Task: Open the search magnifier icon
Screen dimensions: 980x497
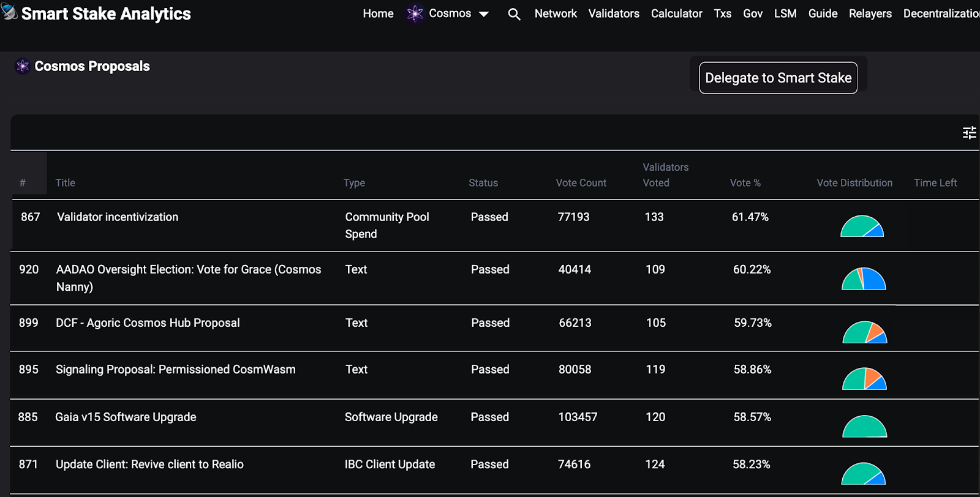Action: (x=514, y=14)
